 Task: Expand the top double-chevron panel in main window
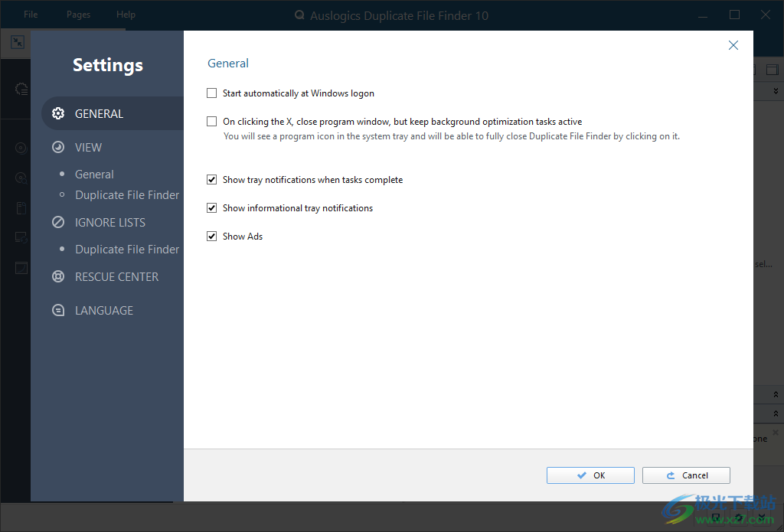click(776, 91)
